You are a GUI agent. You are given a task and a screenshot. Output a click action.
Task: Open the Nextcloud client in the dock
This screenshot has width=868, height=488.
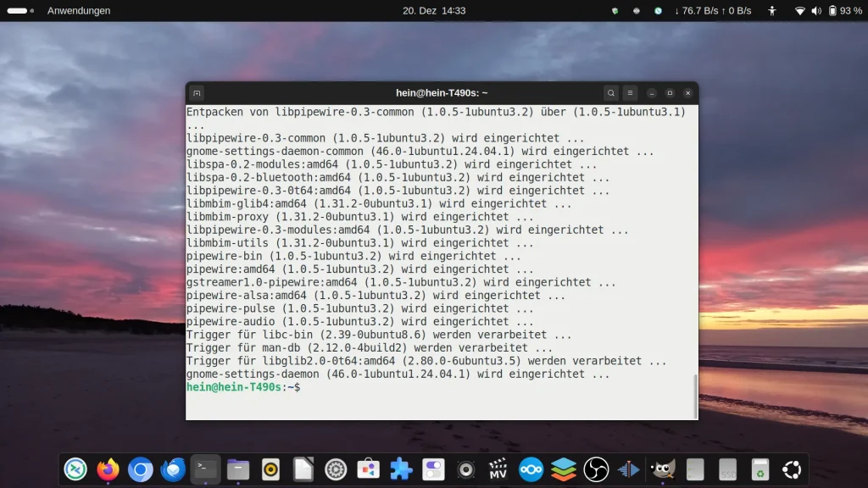531,469
